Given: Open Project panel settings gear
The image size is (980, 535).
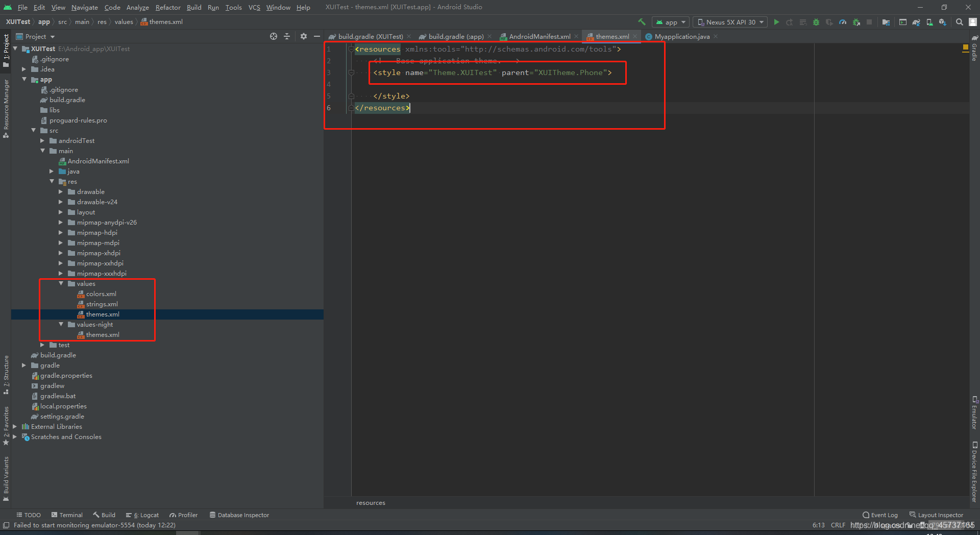Looking at the screenshot, I should 304,36.
